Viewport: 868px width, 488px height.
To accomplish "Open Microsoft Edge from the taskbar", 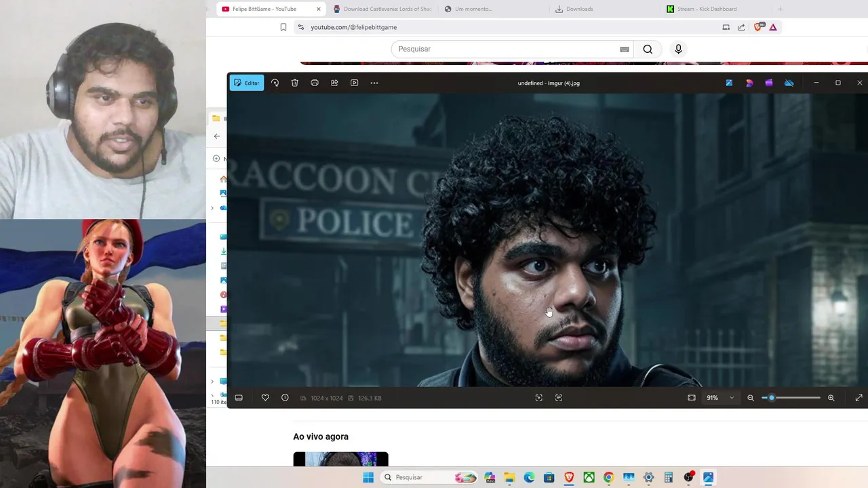I will tap(529, 477).
